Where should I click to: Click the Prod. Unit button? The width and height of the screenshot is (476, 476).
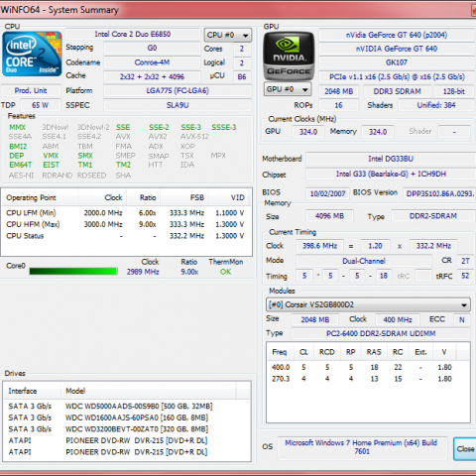(x=31, y=90)
